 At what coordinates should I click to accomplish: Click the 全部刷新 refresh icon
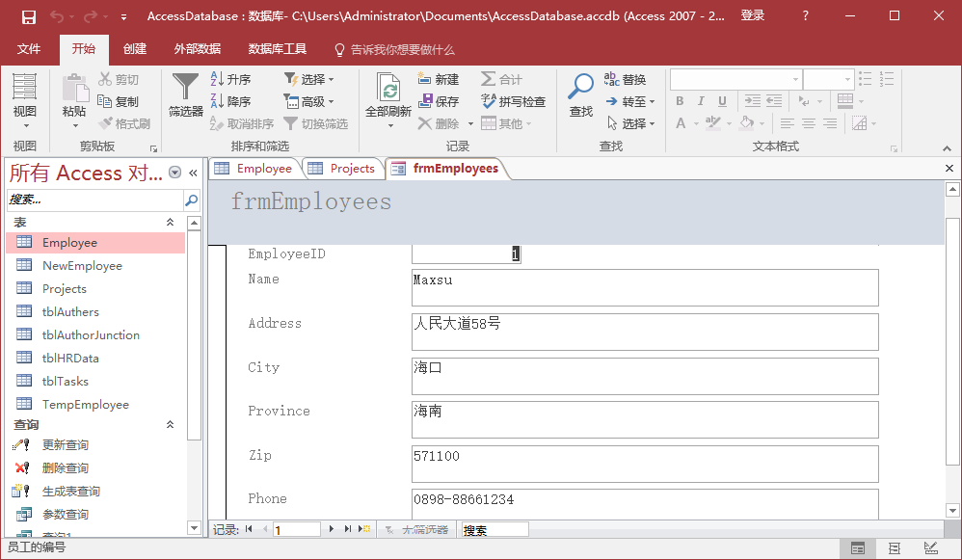point(388,90)
